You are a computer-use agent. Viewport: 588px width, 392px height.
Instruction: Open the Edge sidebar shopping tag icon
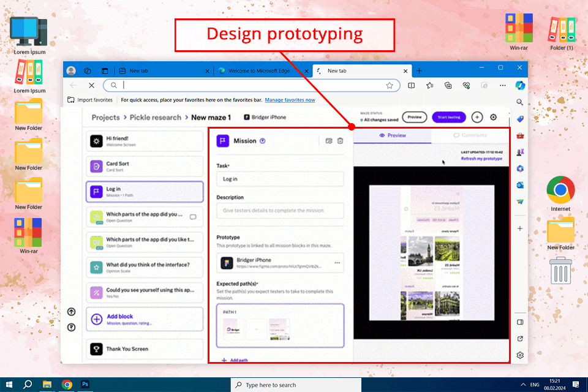pos(520,119)
